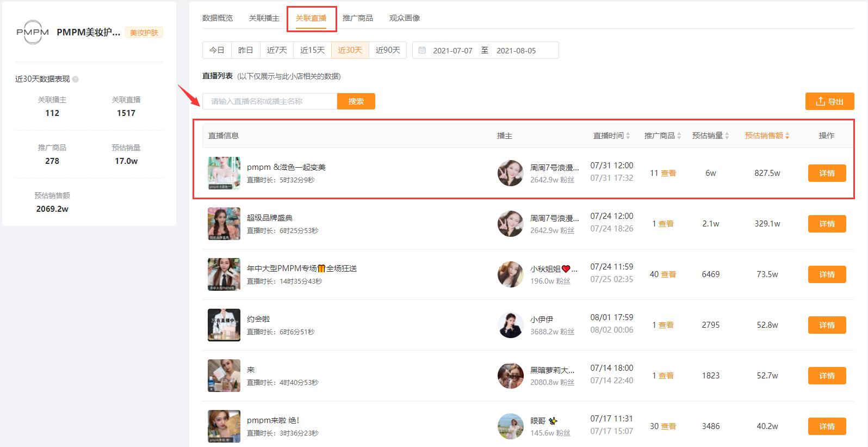Open thumbnail of 年中大型PMPM专场 live
This screenshot has height=447, width=868.
pos(224,274)
